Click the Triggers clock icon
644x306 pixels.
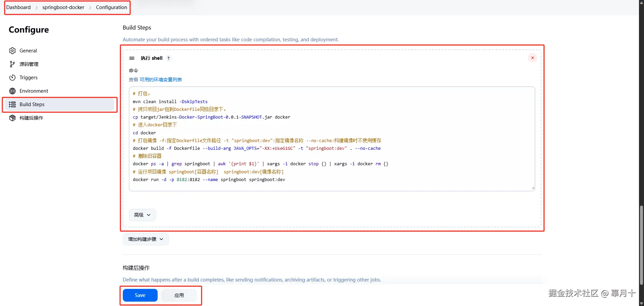[12, 78]
